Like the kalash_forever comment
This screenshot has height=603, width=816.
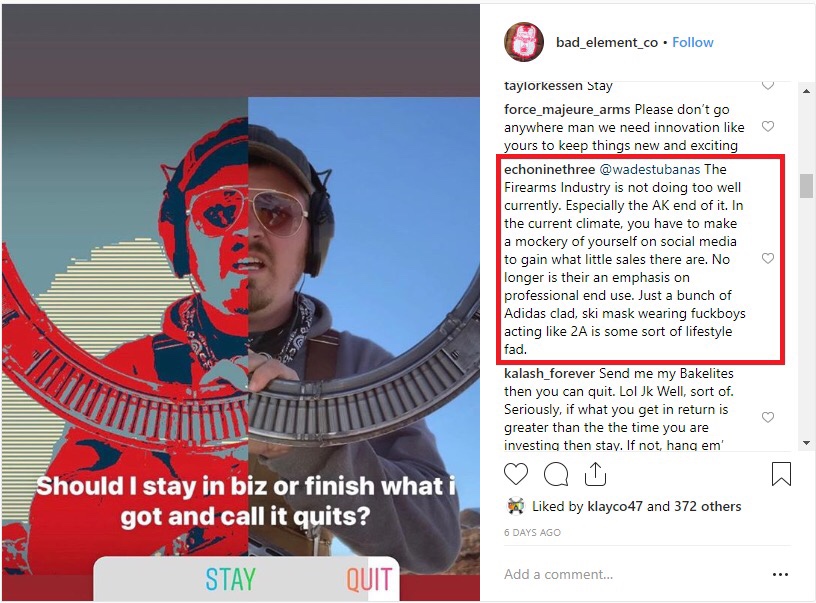(x=768, y=417)
